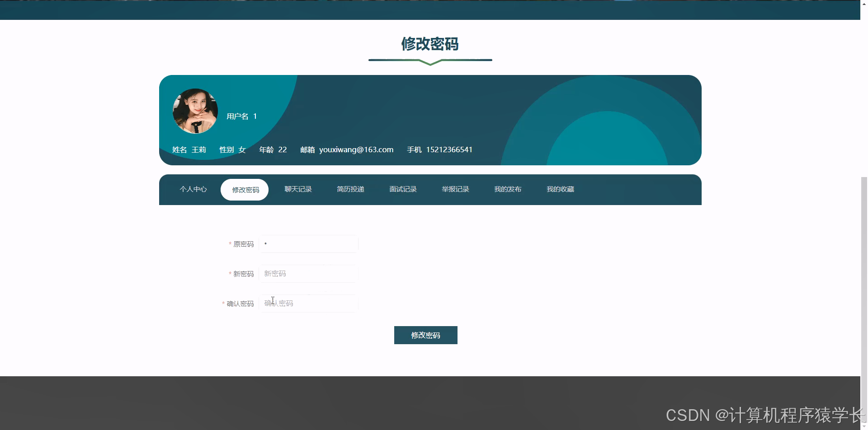Switch to the 简历投递 tab

pos(350,189)
